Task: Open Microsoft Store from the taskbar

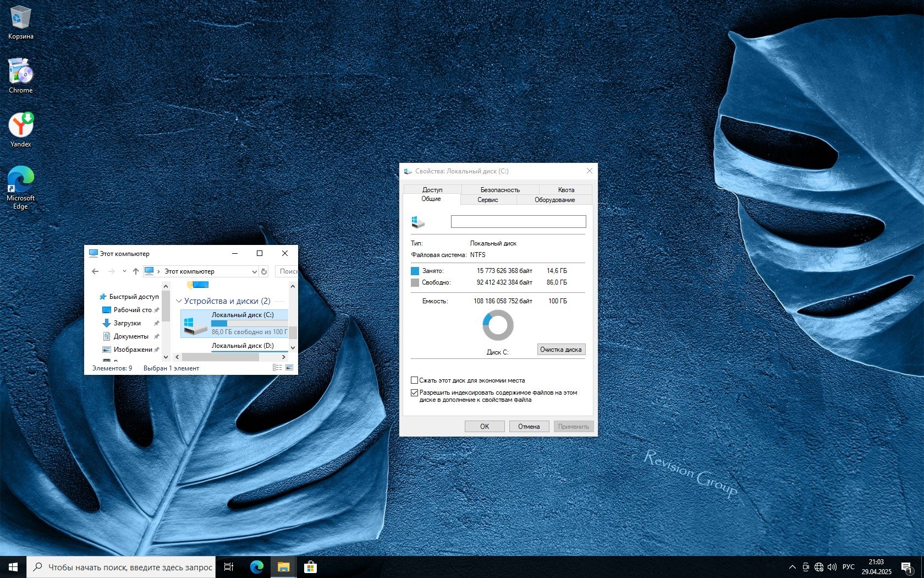Action: [x=310, y=566]
